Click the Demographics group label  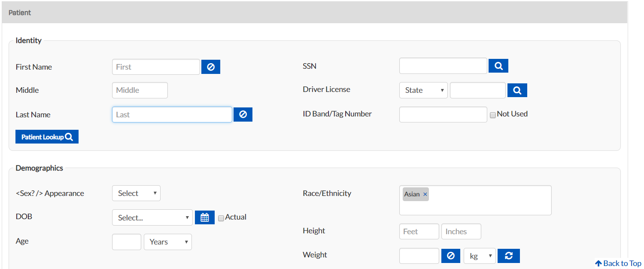coord(39,168)
